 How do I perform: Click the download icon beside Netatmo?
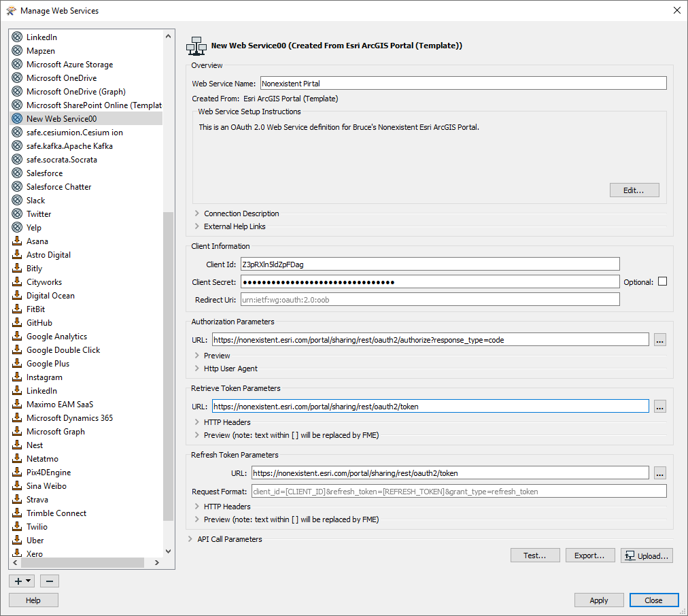(17, 458)
